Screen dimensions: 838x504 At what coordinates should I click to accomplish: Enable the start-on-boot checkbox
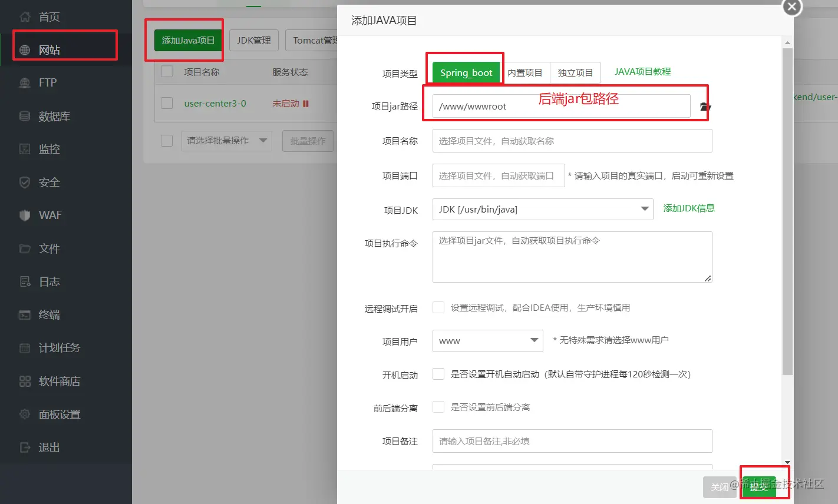438,374
